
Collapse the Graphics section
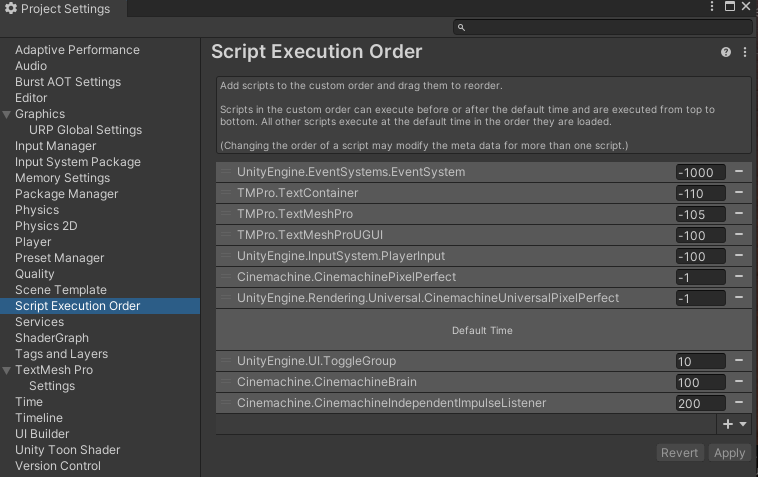pyautogui.click(x=7, y=115)
